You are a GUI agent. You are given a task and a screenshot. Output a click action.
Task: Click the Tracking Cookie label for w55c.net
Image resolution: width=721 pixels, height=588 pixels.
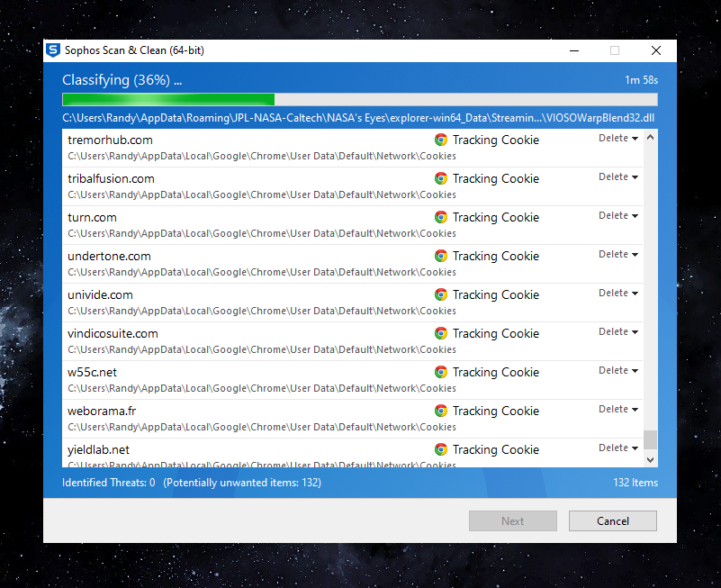pos(496,372)
